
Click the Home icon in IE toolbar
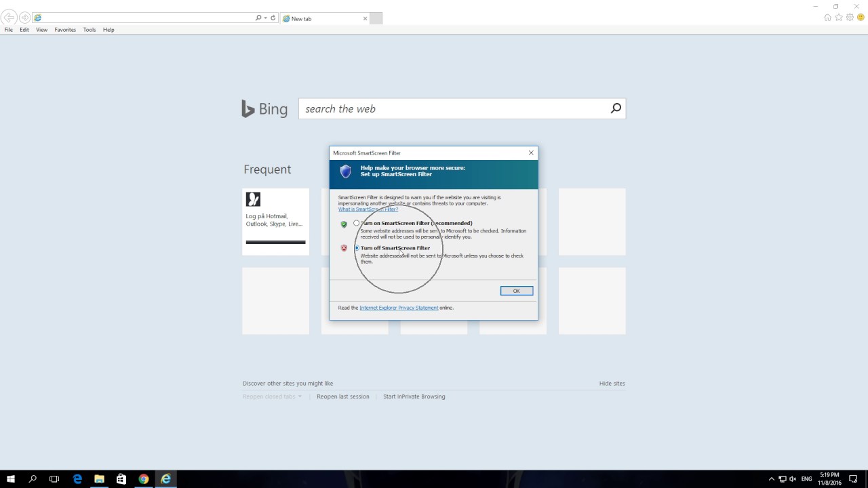coord(827,18)
